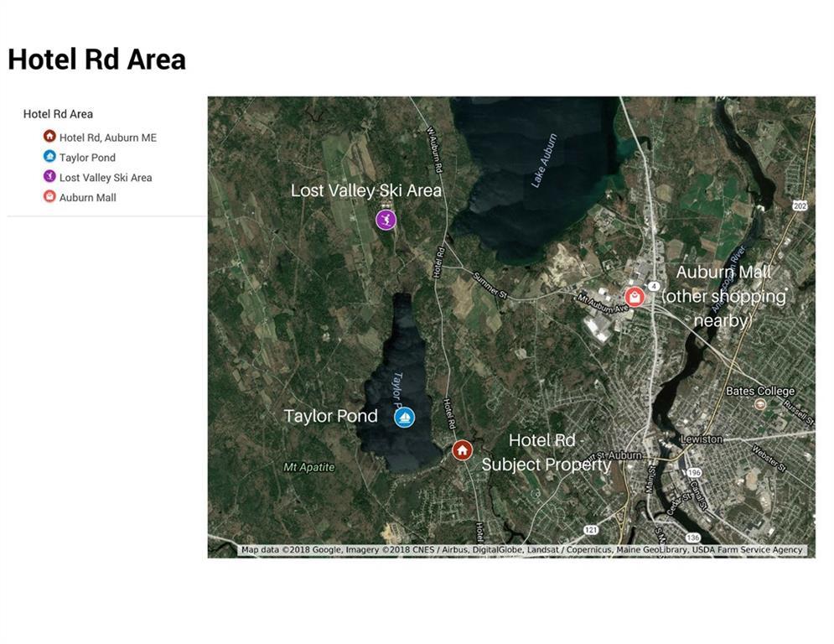Select 'Lost Valley Ski Area' legend entry text

[x=106, y=178]
